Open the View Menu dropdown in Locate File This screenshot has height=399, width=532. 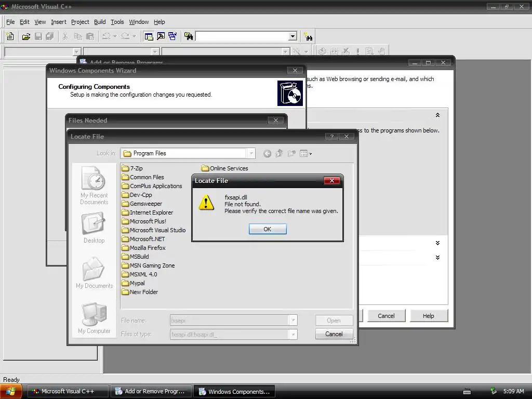305,154
